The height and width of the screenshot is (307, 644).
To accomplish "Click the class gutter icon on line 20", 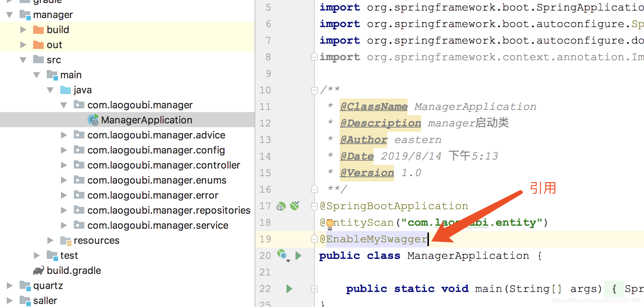I will pos(282,255).
